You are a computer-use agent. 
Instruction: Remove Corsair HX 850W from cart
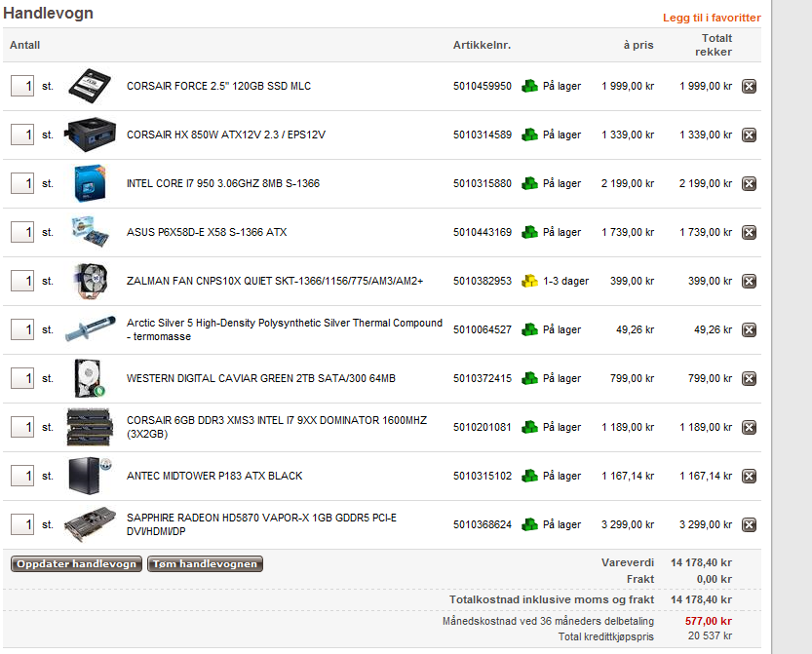749,135
